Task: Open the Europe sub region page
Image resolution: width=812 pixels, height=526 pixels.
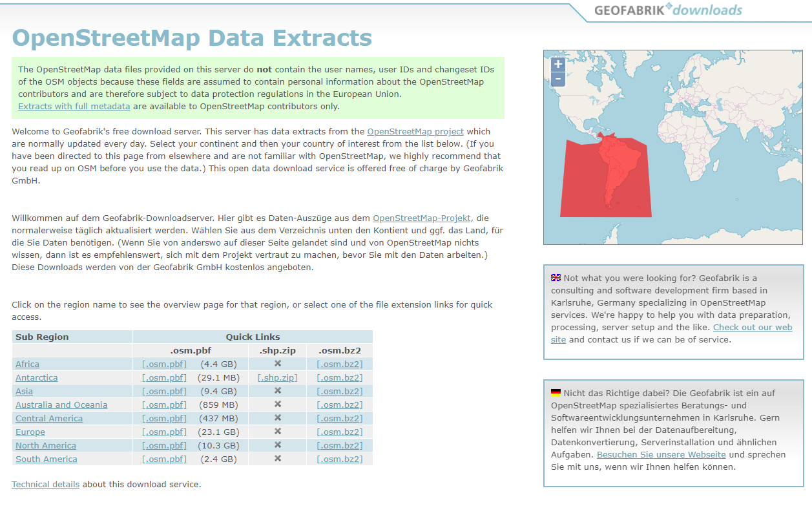Action: (x=30, y=432)
